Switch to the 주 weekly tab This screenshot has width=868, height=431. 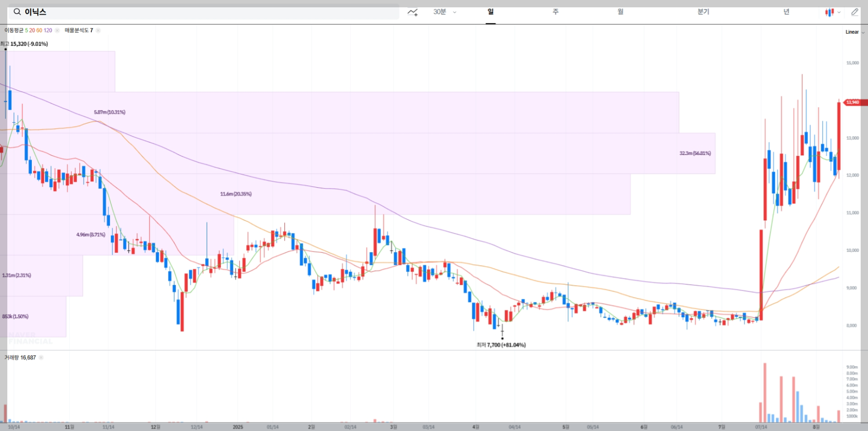pos(555,12)
